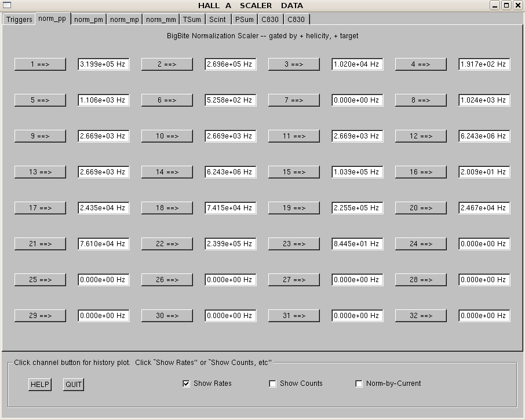This screenshot has width=525, height=420.
Task: Toggle the Norm-by-Current checkbox
Action: point(359,384)
